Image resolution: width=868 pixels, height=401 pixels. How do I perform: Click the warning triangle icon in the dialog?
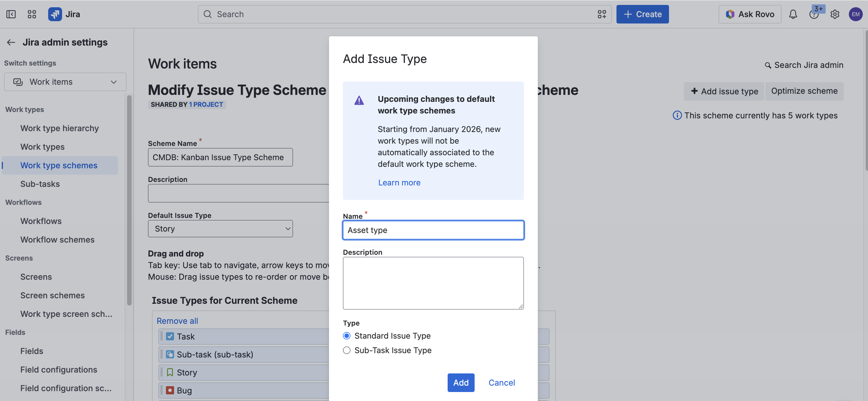coord(359,100)
